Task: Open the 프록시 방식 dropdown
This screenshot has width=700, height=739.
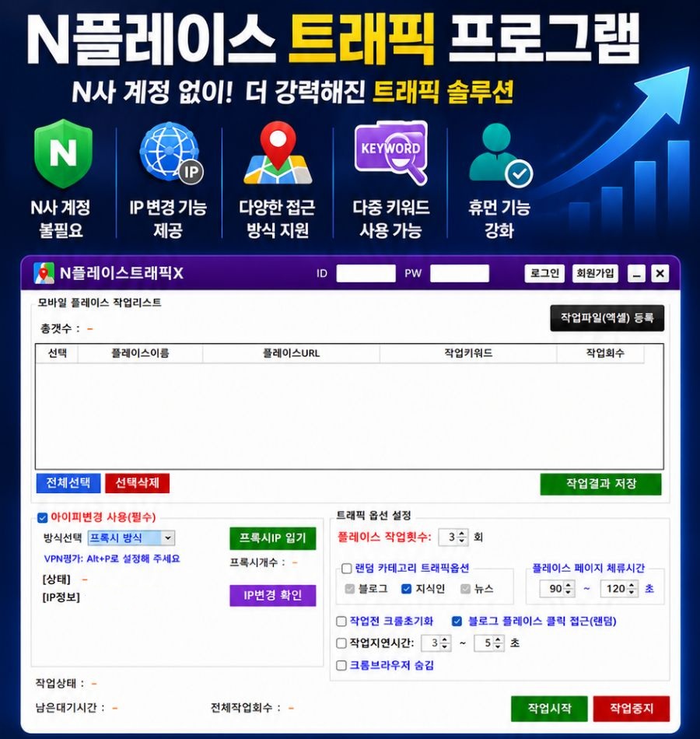Action: click(131, 538)
